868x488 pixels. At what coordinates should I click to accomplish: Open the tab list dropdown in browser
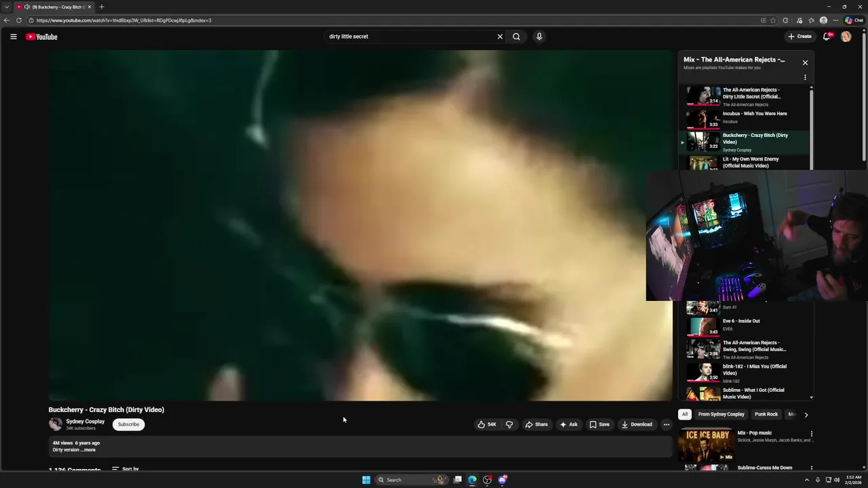[x=7, y=7]
